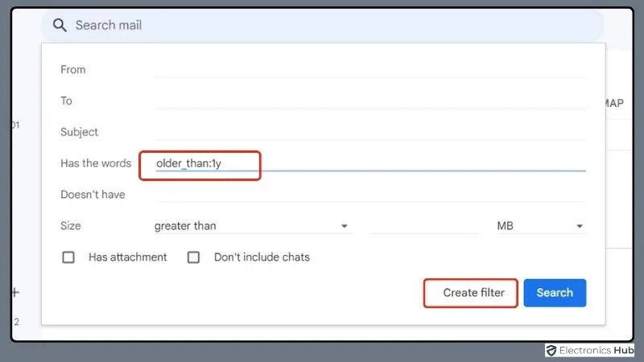
Task: Click the 'Has the words' label
Action: (96, 163)
